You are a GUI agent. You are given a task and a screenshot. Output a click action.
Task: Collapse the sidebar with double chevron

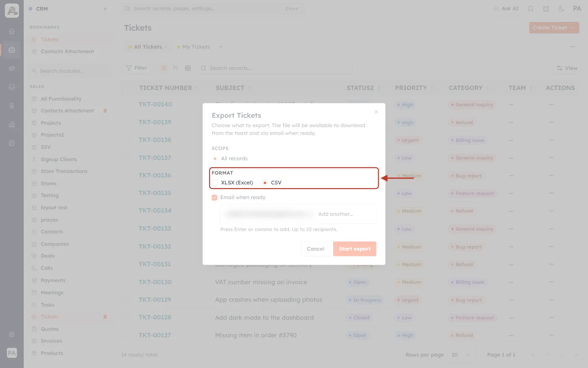(x=105, y=9)
